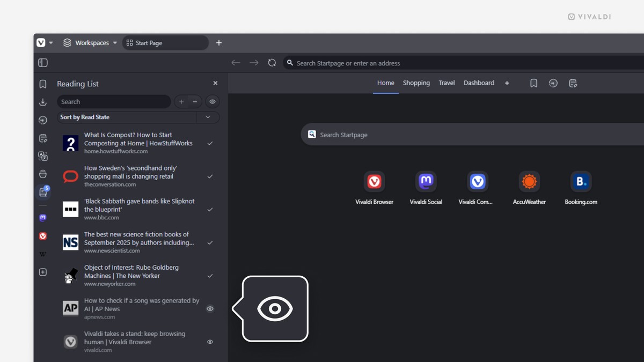Switch to the Shopping tab
644x362 pixels.
coord(416,83)
